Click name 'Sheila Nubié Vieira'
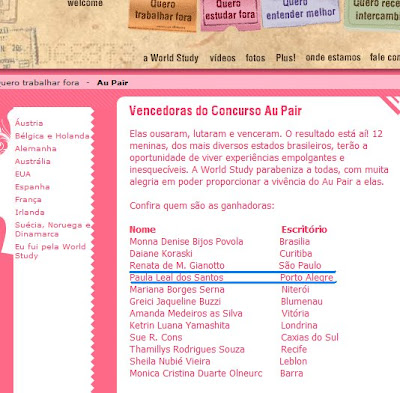 (x=170, y=362)
